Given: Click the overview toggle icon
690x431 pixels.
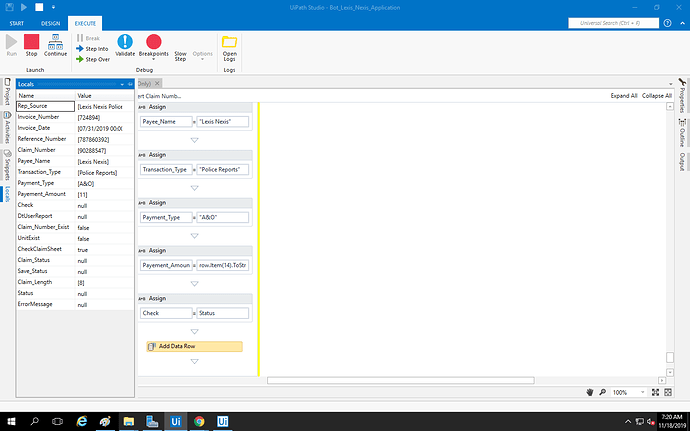Looking at the screenshot, I should click(668, 392).
